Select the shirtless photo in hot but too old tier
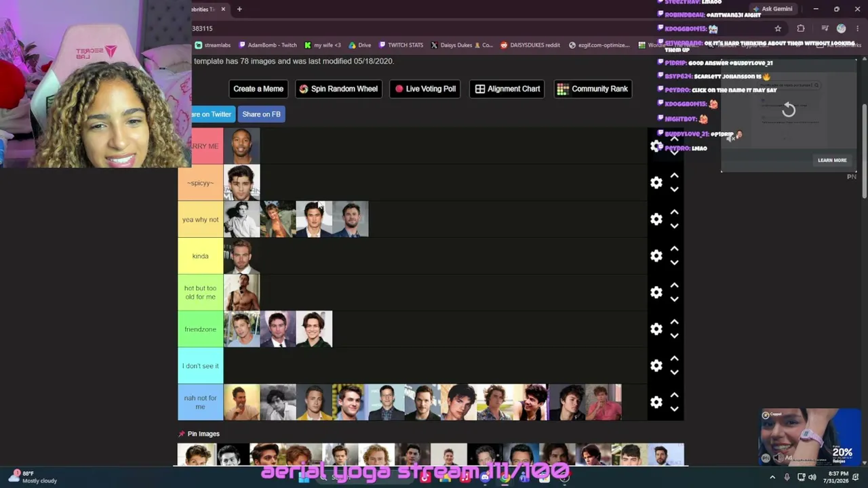This screenshot has width=868, height=488. coord(242,293)
